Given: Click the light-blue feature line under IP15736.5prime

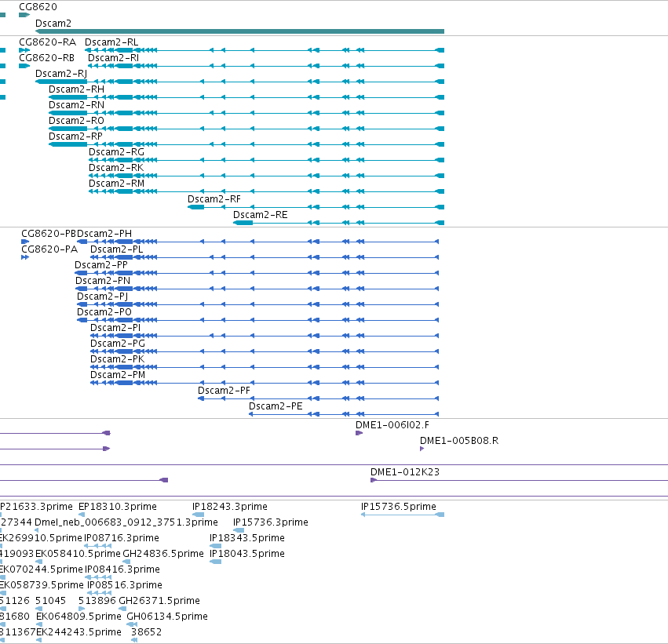Looking at the screenshot, I should [403, 515].
